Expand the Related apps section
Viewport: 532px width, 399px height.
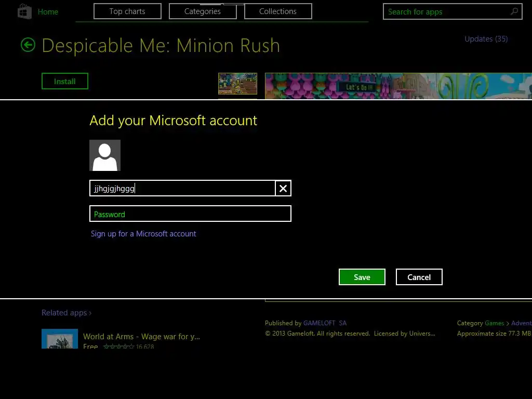[66, 312]
